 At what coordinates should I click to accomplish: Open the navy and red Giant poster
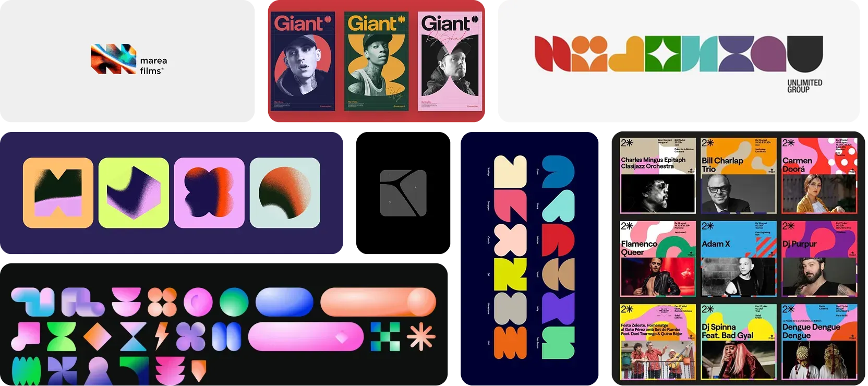click(x=303, y=61)
